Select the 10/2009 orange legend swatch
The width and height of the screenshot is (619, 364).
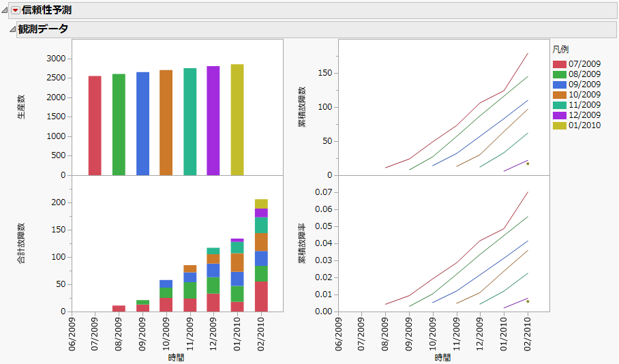tap(559, 95)
